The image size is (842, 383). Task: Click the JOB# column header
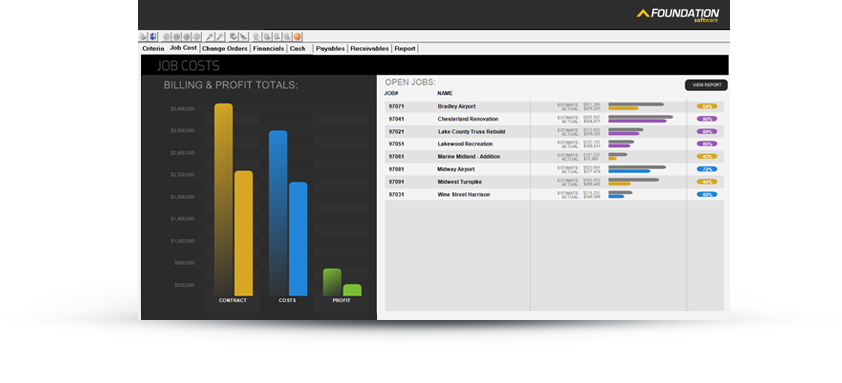pyautogui.click(x=390, y=93)
